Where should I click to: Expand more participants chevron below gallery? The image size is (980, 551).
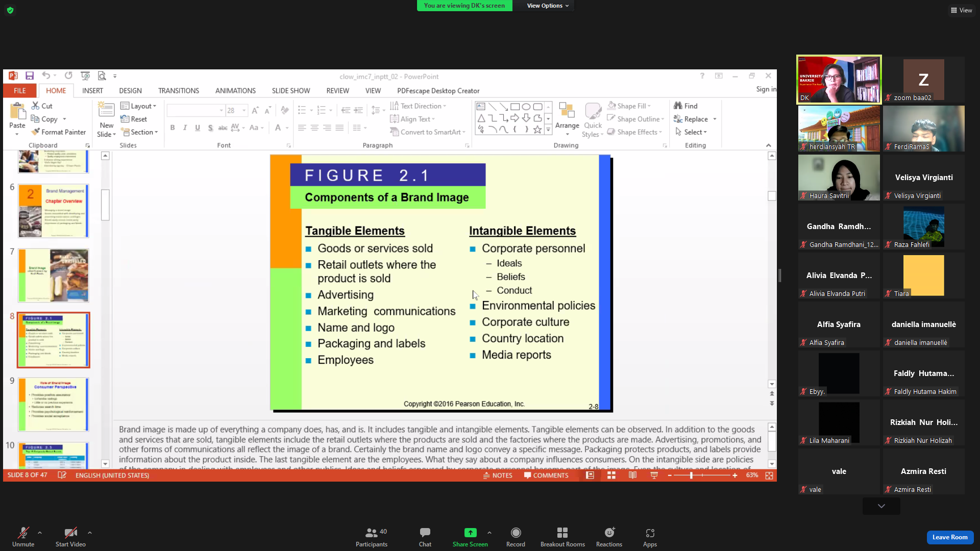[x=881, y=506]
